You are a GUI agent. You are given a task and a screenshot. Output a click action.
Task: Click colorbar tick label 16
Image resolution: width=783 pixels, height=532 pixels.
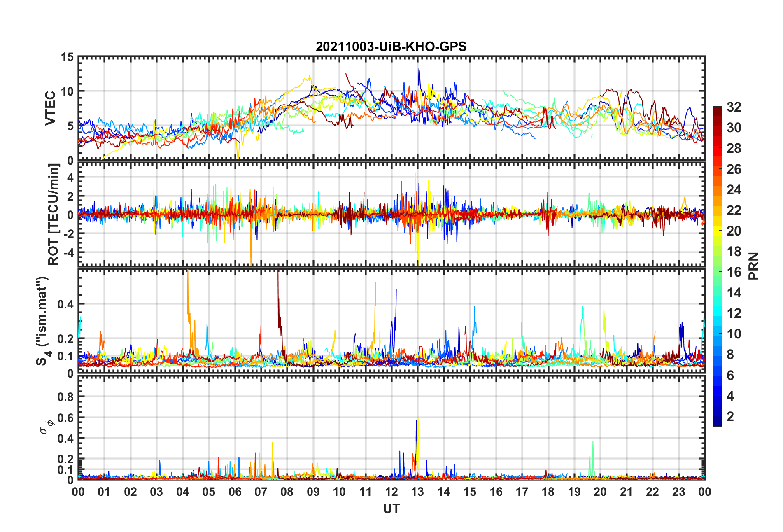coord(734,272)
